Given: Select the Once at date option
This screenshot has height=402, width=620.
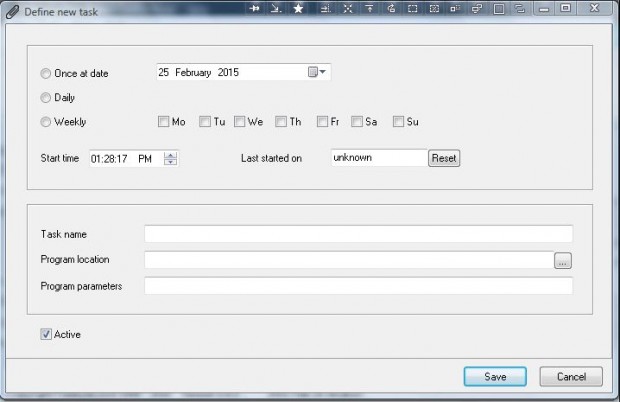Looking at the screenshot, I should pyautogui.click(x=45, y=74).
